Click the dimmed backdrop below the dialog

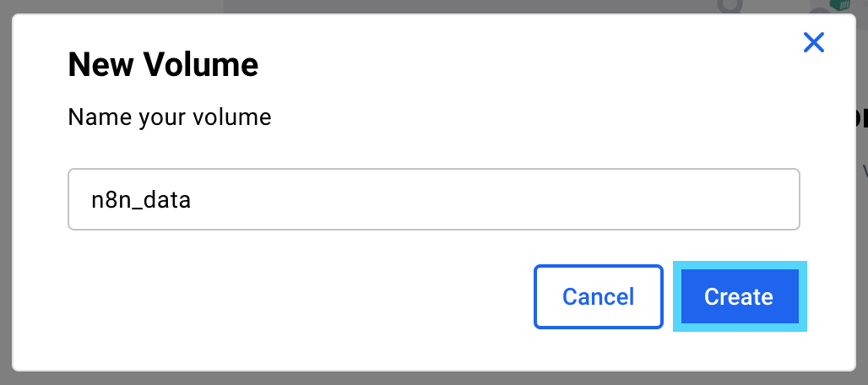point(422,378)
